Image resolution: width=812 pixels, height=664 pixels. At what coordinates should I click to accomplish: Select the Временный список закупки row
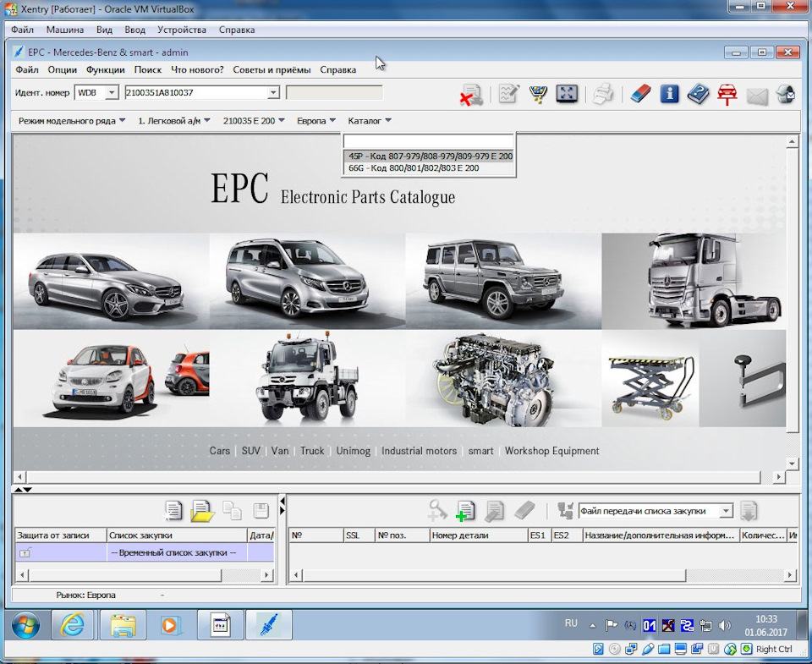pyautogui.click(x=144, y=552)
